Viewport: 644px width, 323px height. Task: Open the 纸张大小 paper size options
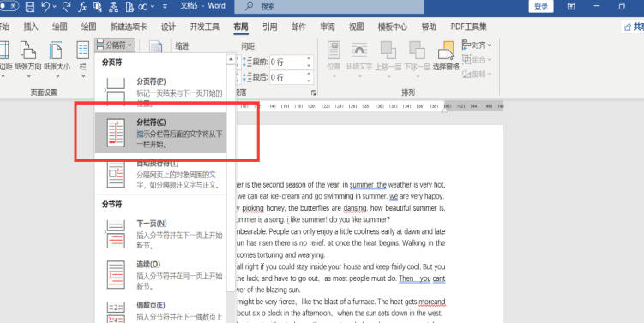click(57, 59)
